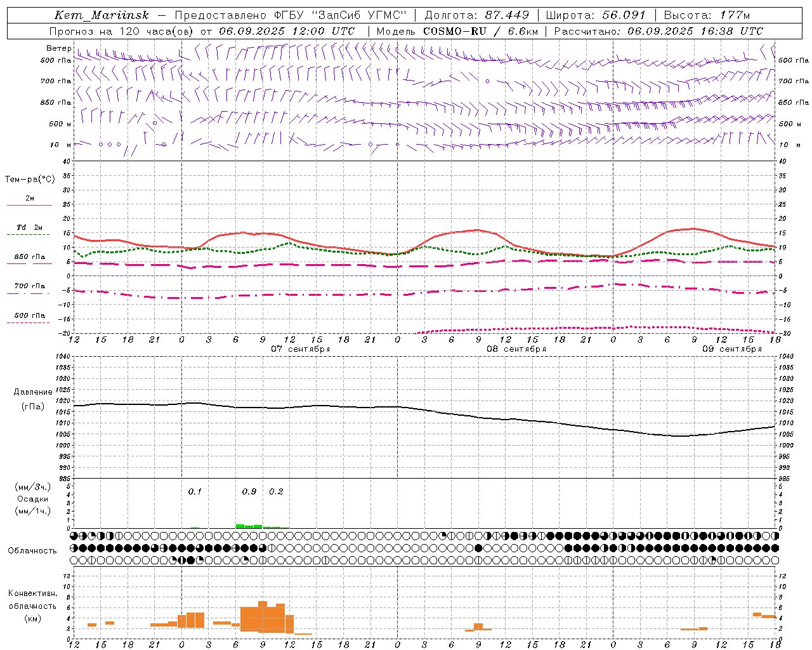Click the Конвективн. convective cloud label

pos(32,594)
